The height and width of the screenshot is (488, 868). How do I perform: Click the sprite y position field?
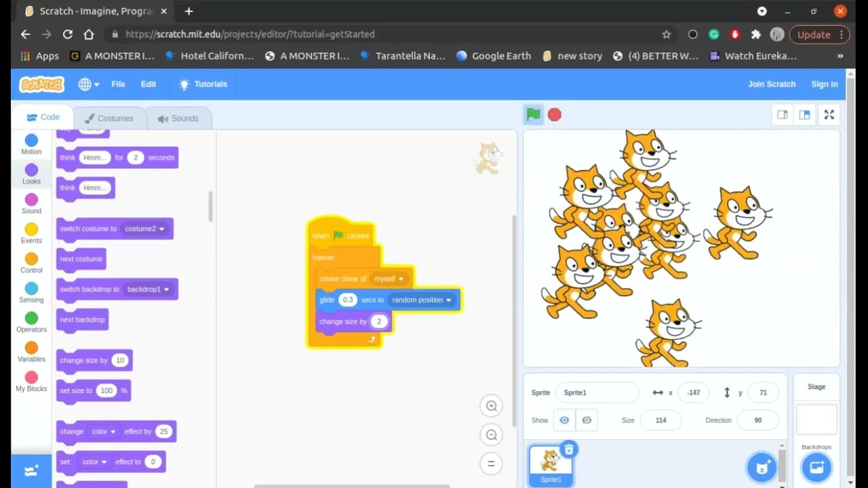pos(763,392)
